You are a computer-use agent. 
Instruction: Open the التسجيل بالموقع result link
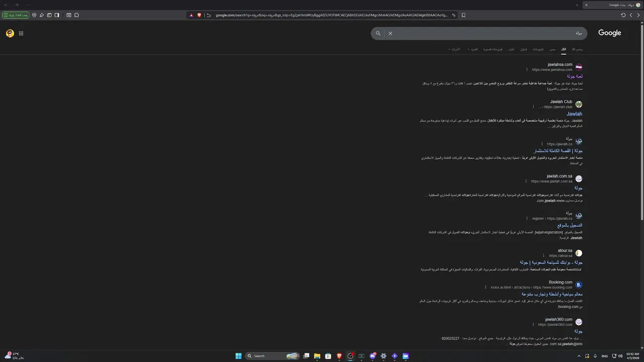570,225
